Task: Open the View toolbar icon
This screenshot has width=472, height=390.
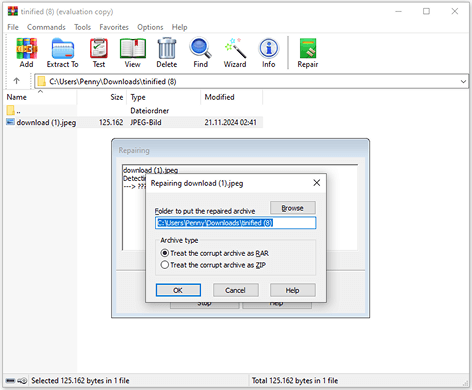Action: coord(133,53)
